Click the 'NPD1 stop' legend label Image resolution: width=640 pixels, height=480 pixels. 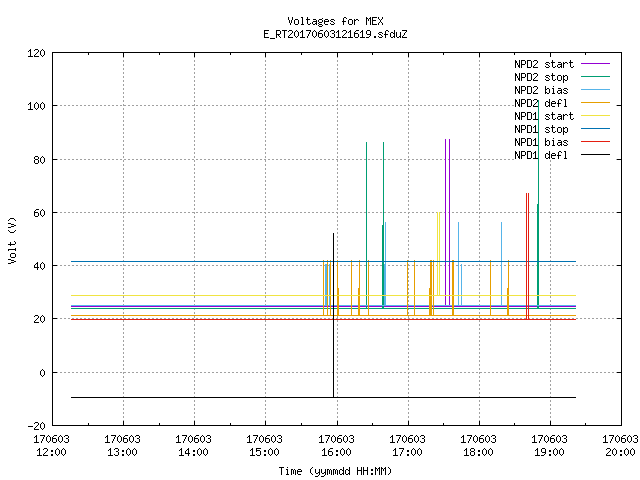(x=541, y=129)
